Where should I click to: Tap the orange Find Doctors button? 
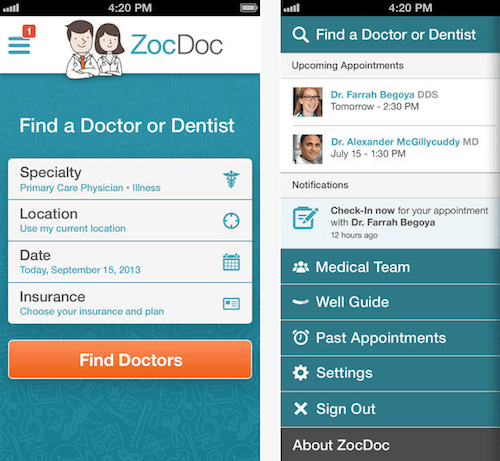pos(130,360)
